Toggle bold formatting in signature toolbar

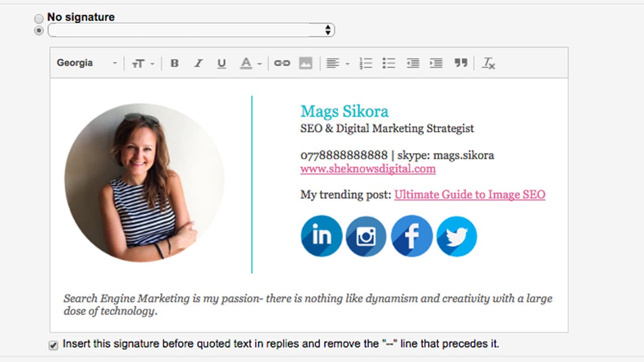click(175, 63)
